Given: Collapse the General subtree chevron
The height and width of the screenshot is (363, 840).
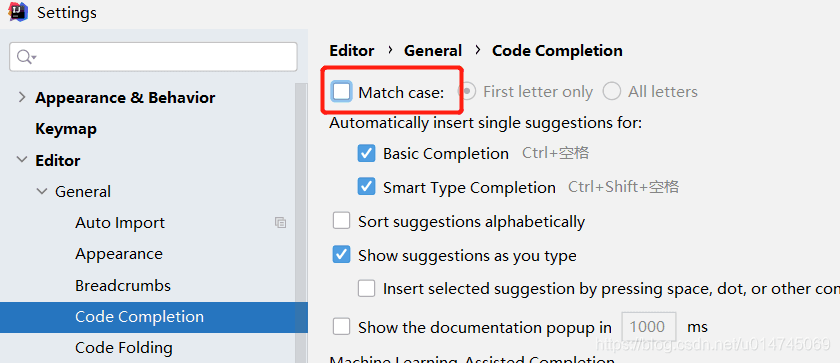Looking at the screenshot, I should pos(42,191).
